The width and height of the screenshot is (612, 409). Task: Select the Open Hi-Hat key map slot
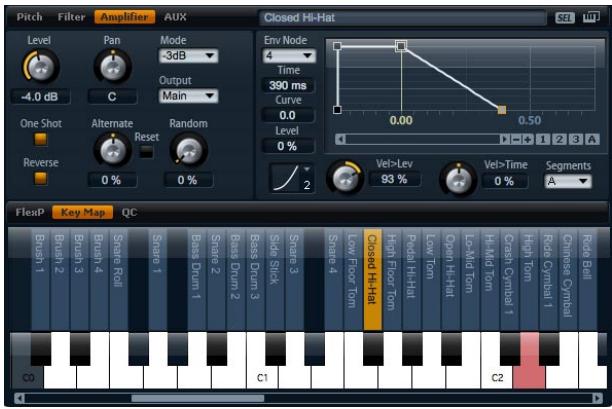[x=450, y=279]
